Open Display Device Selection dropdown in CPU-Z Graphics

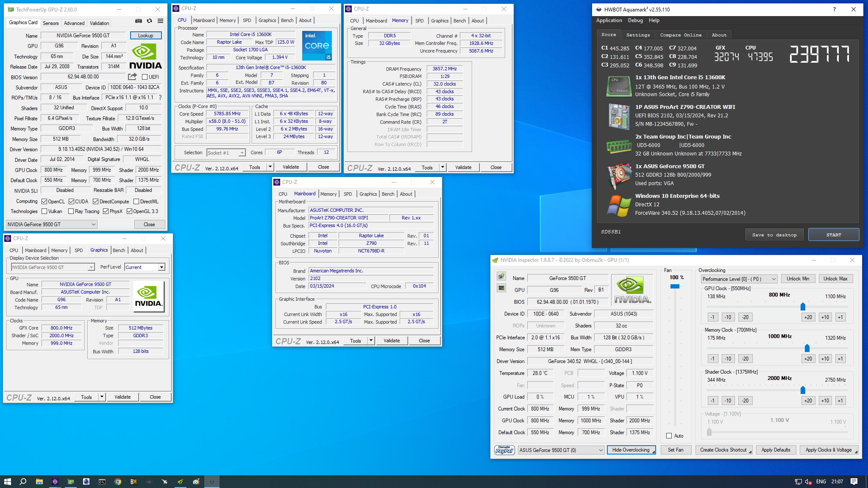(x=53, y=267)
